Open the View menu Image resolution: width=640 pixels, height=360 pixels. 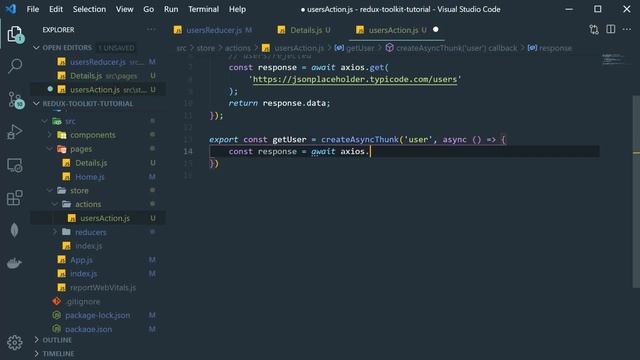click(x=124, y=9)
